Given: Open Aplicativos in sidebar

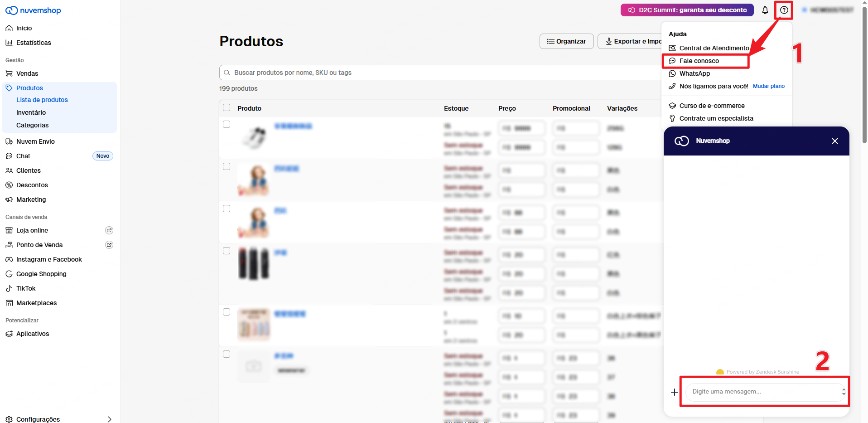Looking at the screenshot, I should pos(33,334).
